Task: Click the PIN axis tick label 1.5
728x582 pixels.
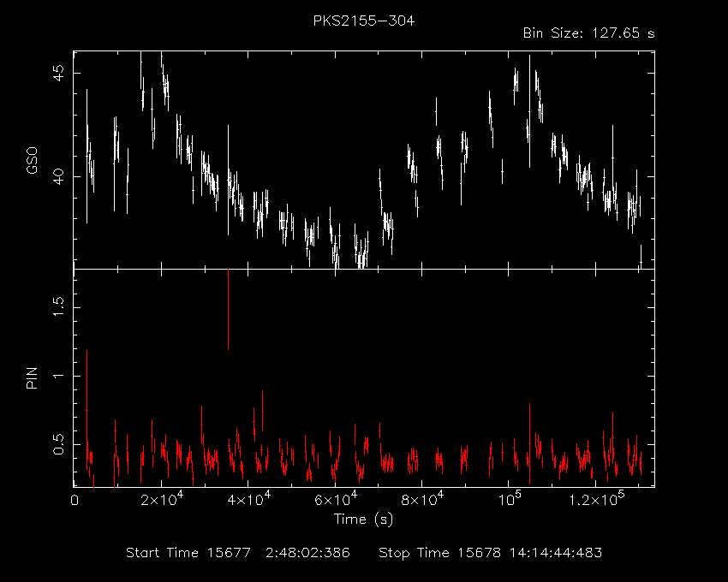Action: [59, 306]
